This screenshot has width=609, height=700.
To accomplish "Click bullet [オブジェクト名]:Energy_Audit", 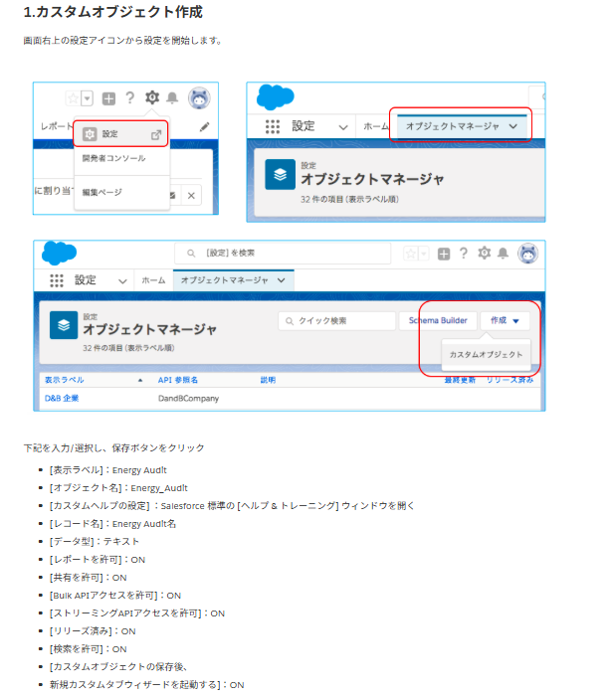I will pyautogui.click(x=118, y=488).
